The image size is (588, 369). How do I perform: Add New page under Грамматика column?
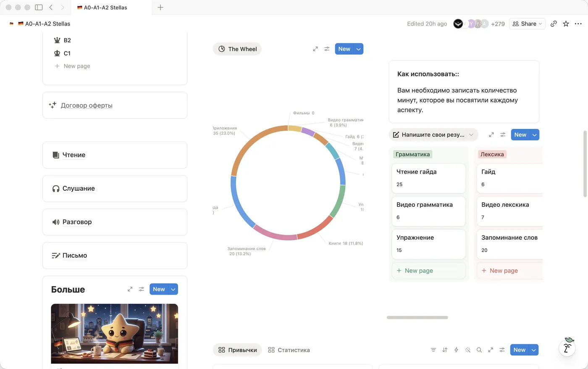(x=428, y=271)
